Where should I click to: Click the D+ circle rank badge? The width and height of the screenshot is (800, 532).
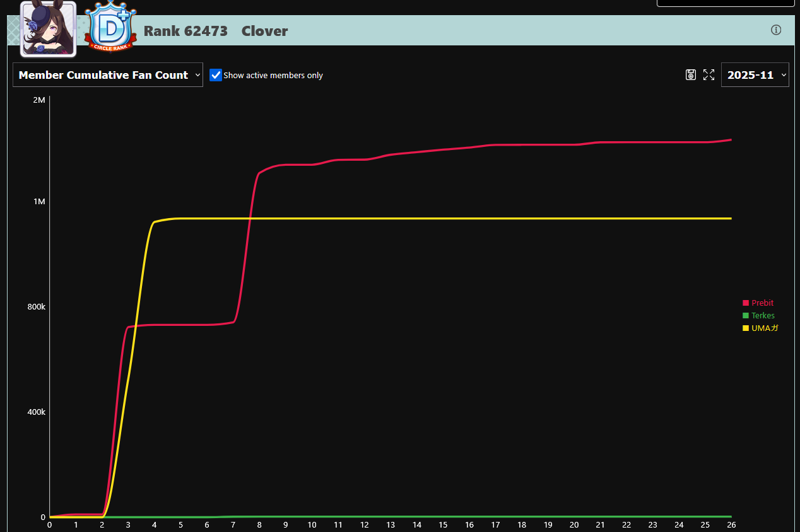click(110, 26)
